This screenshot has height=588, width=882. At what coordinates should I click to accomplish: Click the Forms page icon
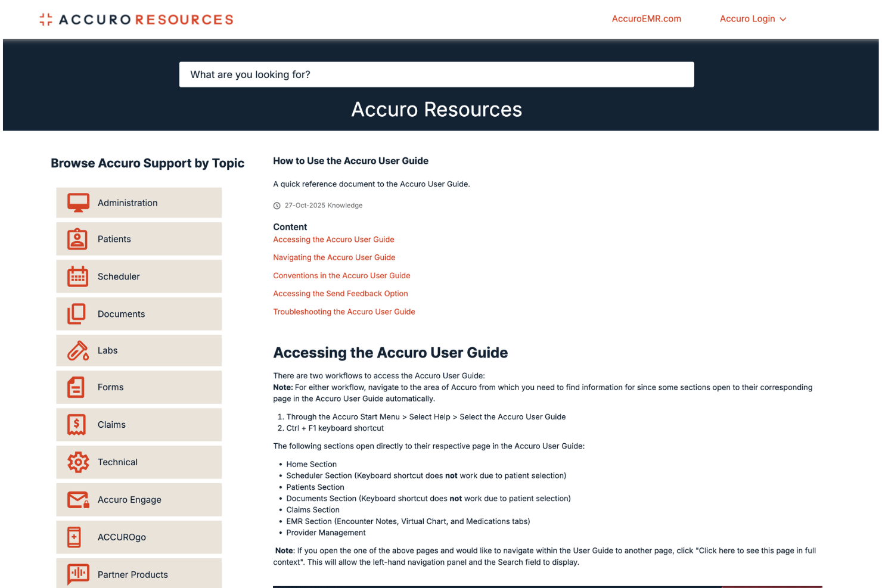point(76,387)
